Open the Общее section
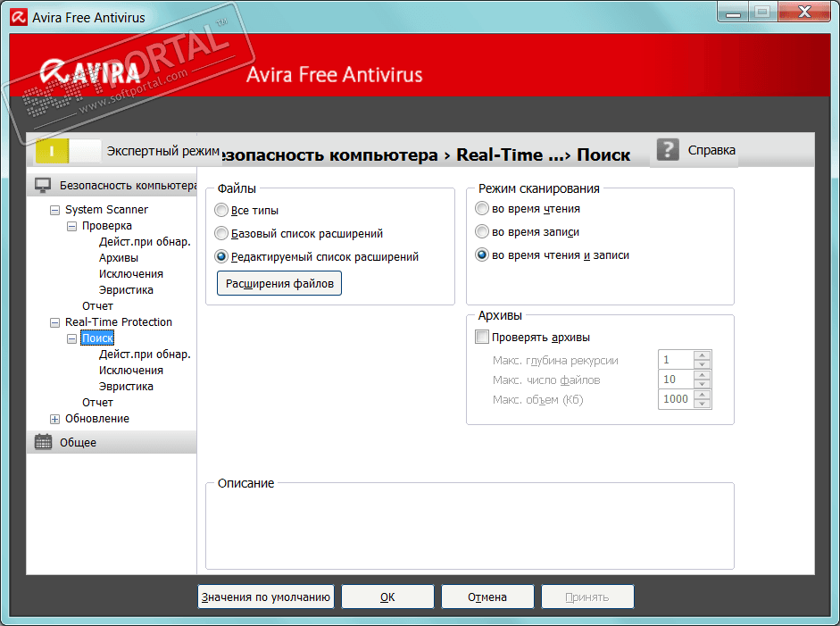 pos(112,442)
